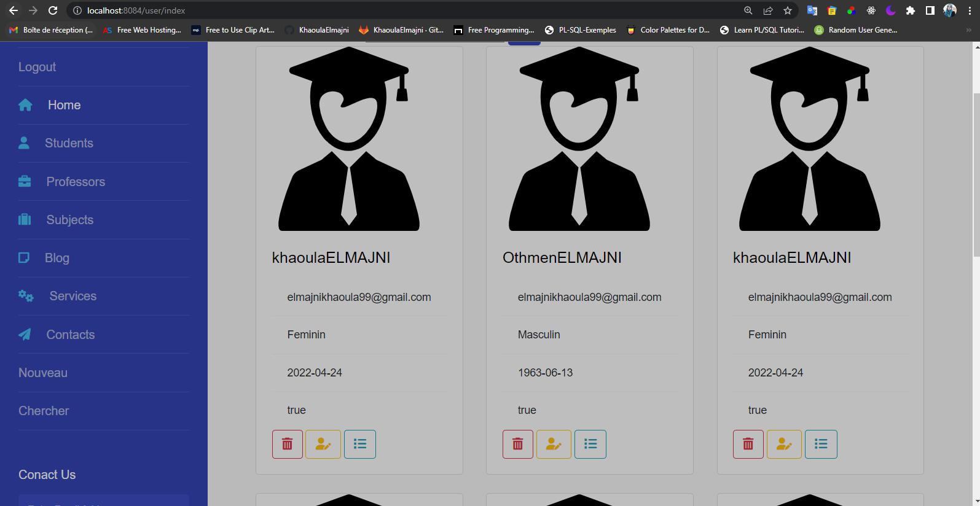Open the Color Palettes bookmark
The width and height of the screenshot is (980, 506).
(x=668, y=30)
